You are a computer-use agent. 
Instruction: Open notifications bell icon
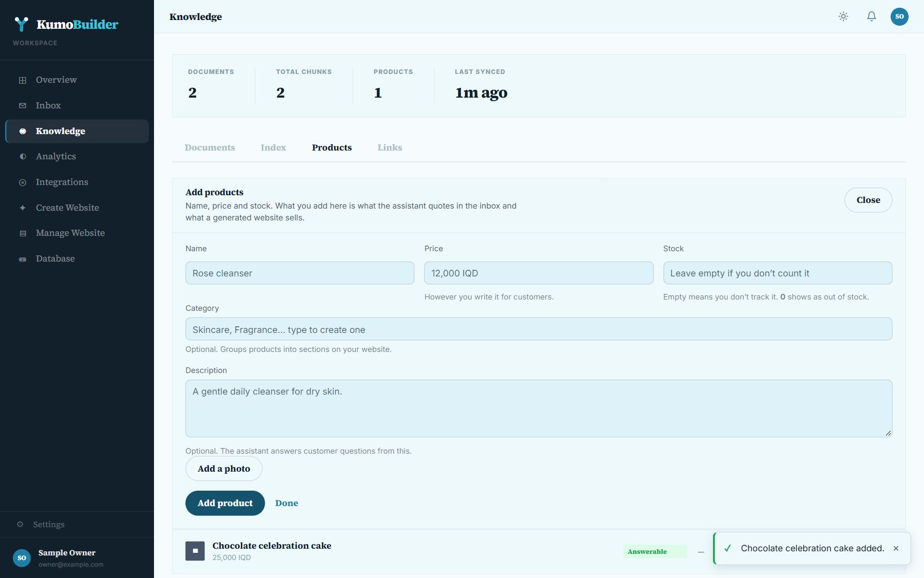pyautogui.click(x=872, y=16)
